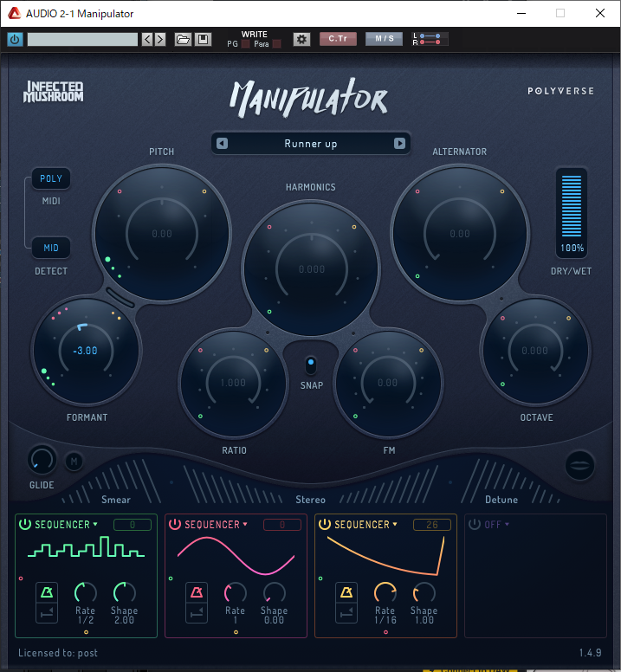Click the M/S button
This screenshot has height=672, width=621.
[384, 39]
